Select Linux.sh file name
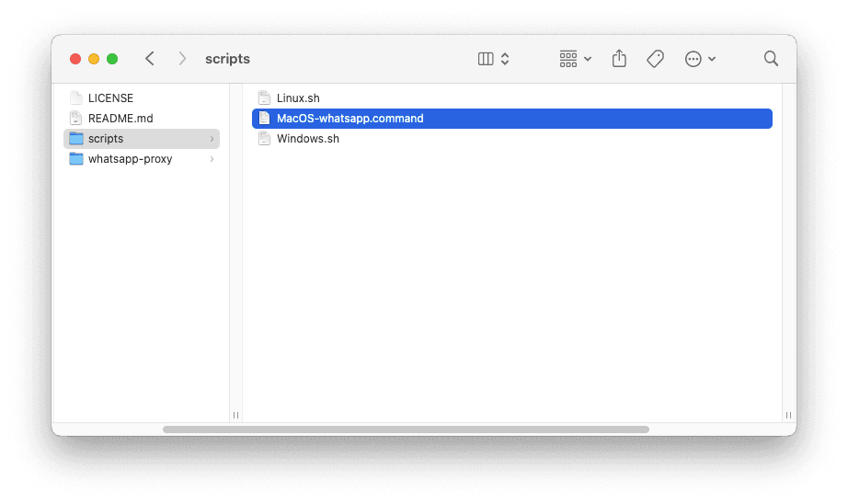This screenshot has width=848, height=504. [x=298, y=97]
